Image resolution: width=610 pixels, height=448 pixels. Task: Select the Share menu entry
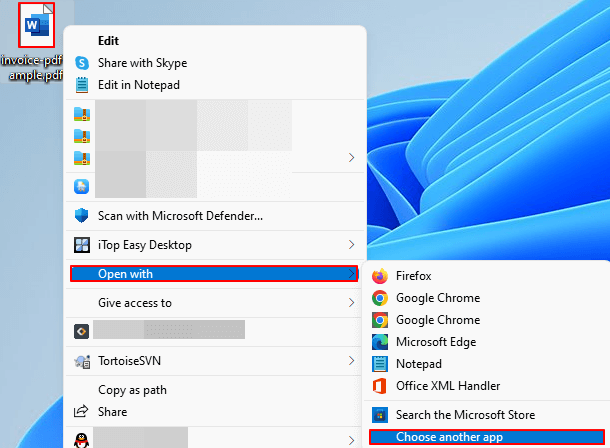pyautogui.click(x=216, y=412)
